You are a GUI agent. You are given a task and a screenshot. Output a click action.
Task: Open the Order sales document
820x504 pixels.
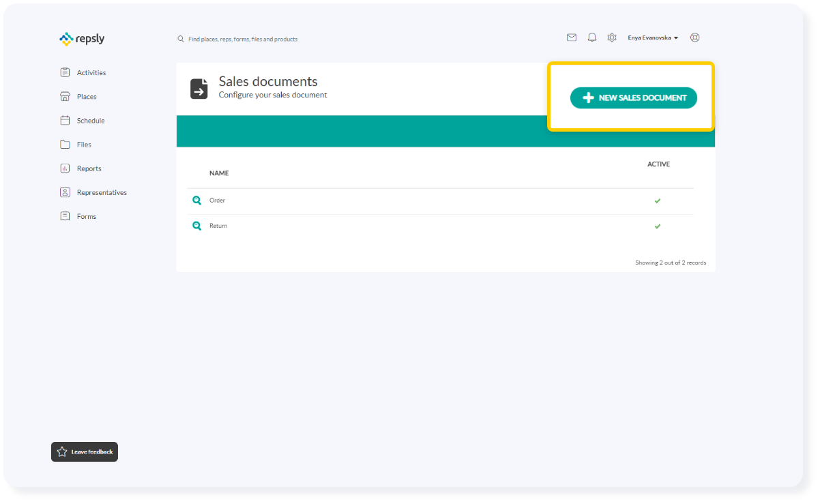(217, 201)
